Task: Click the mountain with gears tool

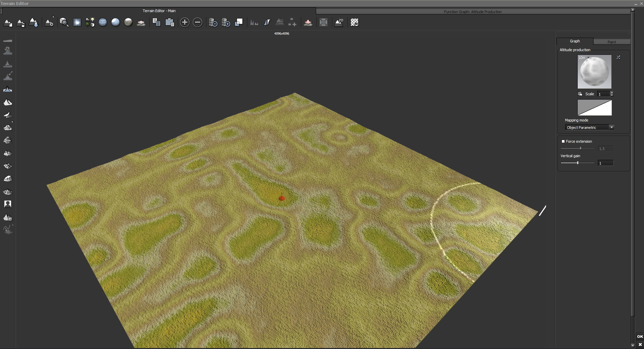Action: click(x=8, y=217)
